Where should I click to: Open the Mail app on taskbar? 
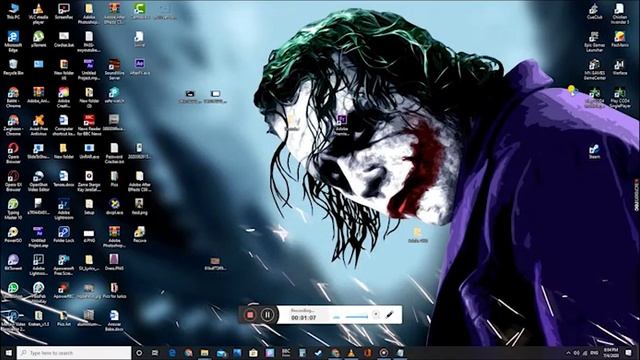tap(221, 353)
